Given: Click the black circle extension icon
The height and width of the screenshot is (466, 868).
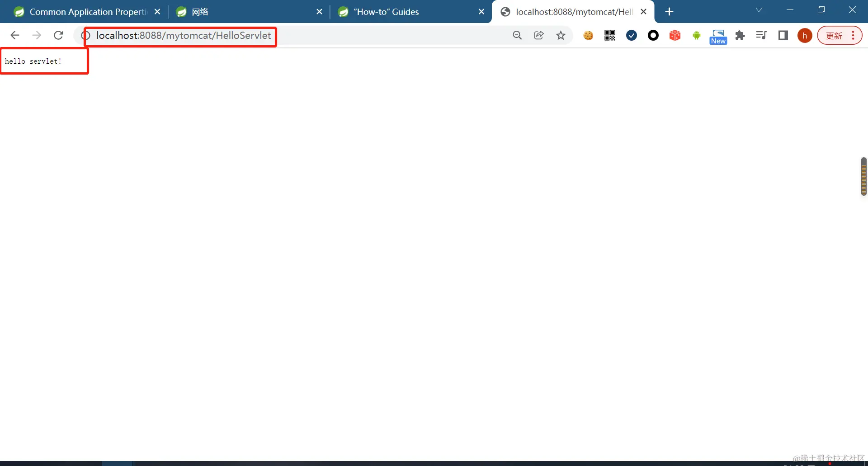Looking at the screenshot, I should pyautogui.click(x=653, y=35).
